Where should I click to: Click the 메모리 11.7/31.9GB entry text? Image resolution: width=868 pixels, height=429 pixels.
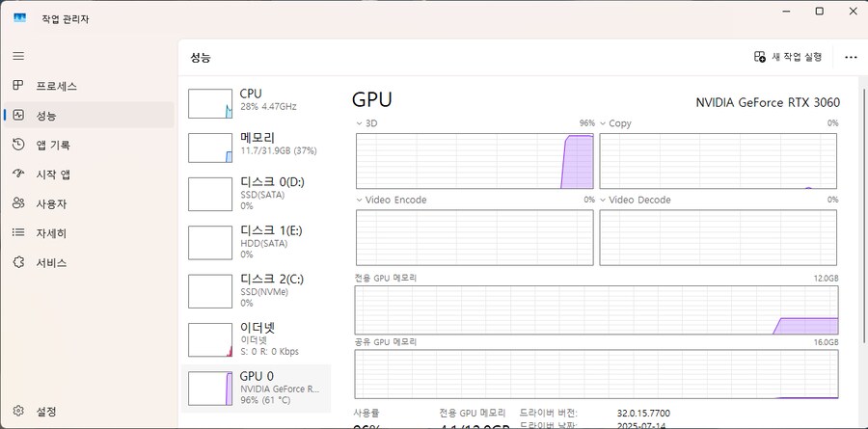pos(278,144)
